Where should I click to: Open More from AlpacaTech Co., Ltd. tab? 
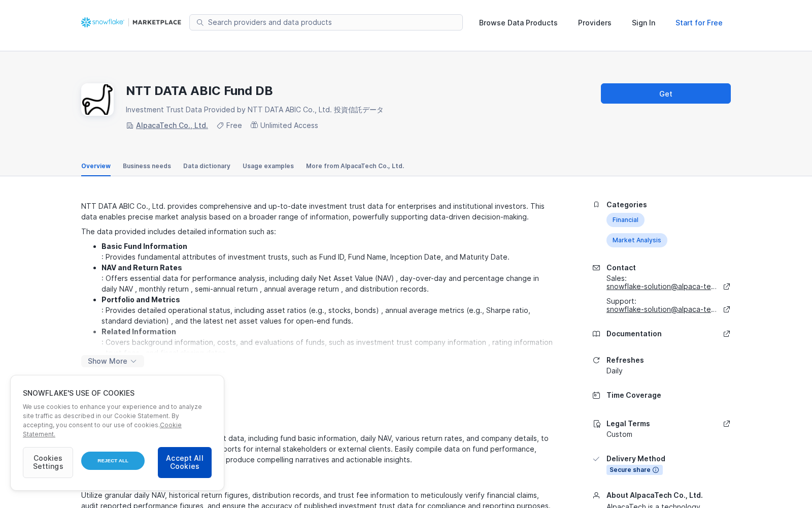(355, 166)
